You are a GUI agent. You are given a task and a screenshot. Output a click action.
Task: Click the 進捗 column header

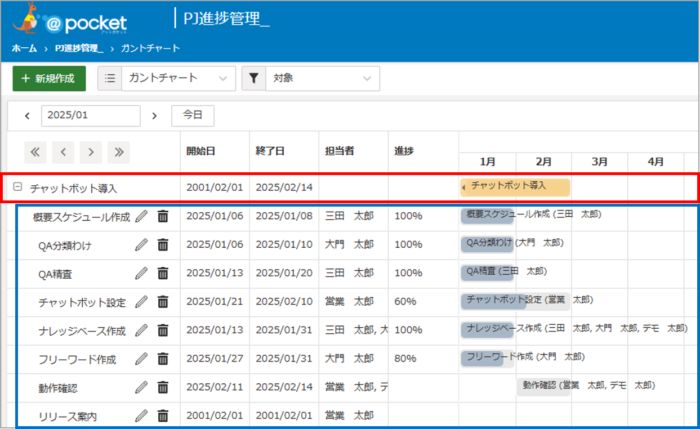(x=404, y=151)
